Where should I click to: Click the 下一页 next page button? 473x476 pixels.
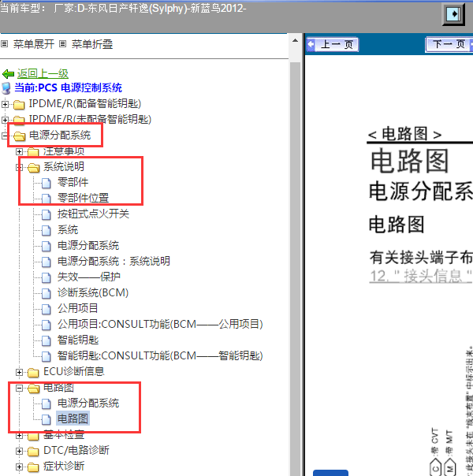tap(449, 45)
